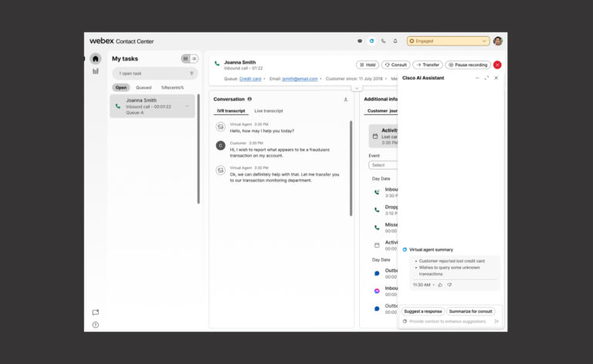The width and height of the screenshot is (593, 364).
Task: Click the red end call button
Action: click(497, 65)
